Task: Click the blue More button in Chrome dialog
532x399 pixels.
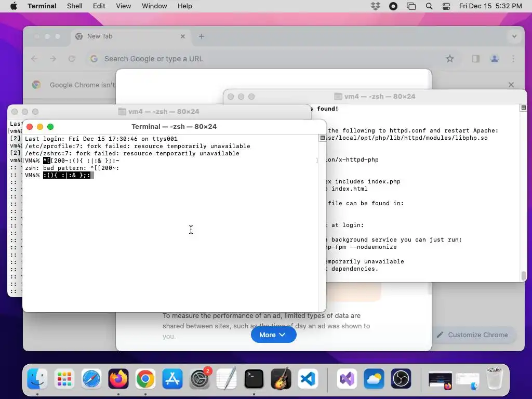Action: (273, 335)
